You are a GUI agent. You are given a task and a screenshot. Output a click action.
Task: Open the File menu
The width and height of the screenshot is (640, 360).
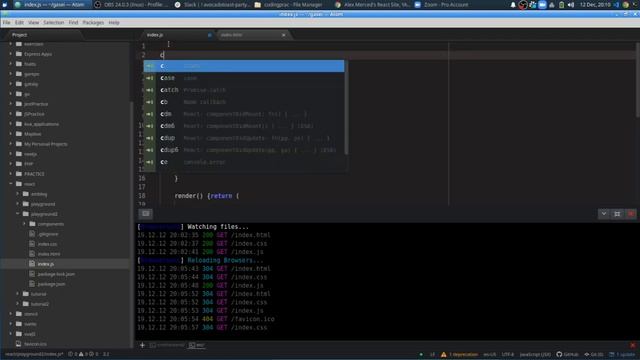tap(6, 22)
